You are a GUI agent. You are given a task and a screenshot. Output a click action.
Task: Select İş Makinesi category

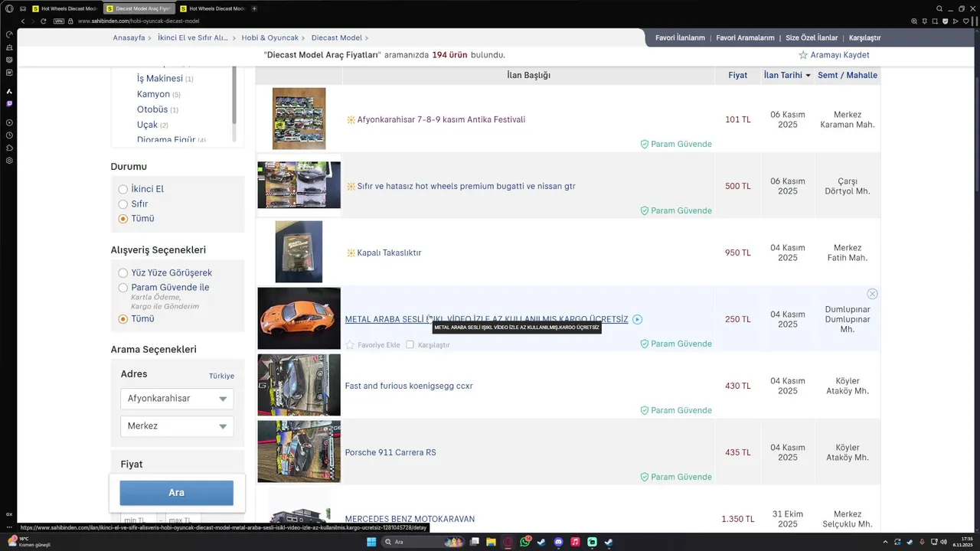tap(160, 79)
